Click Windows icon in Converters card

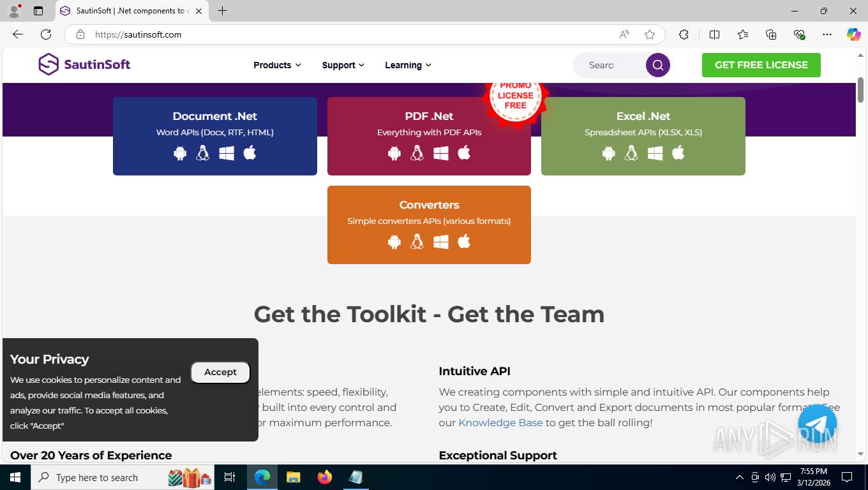pos(441,242)
